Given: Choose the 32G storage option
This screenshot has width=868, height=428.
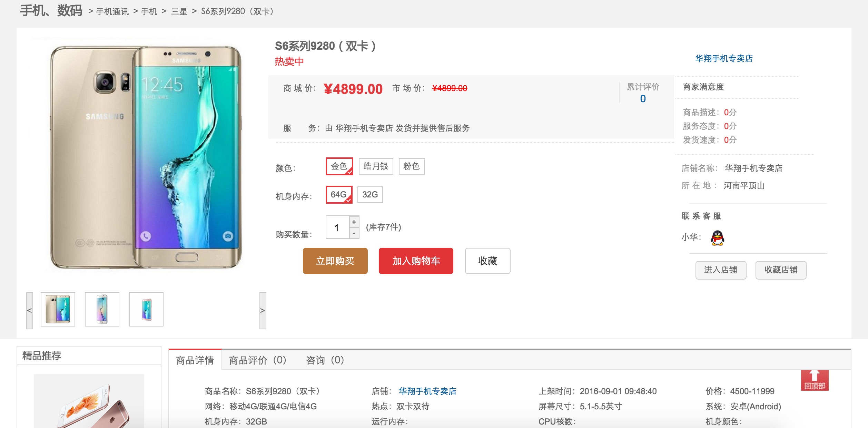Looking at the screenshot, I should click(370, 195).
